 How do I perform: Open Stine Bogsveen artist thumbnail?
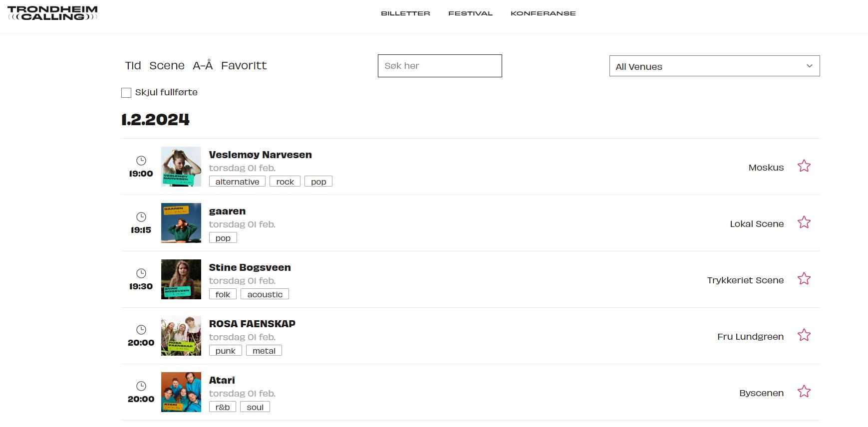(181, 279)
